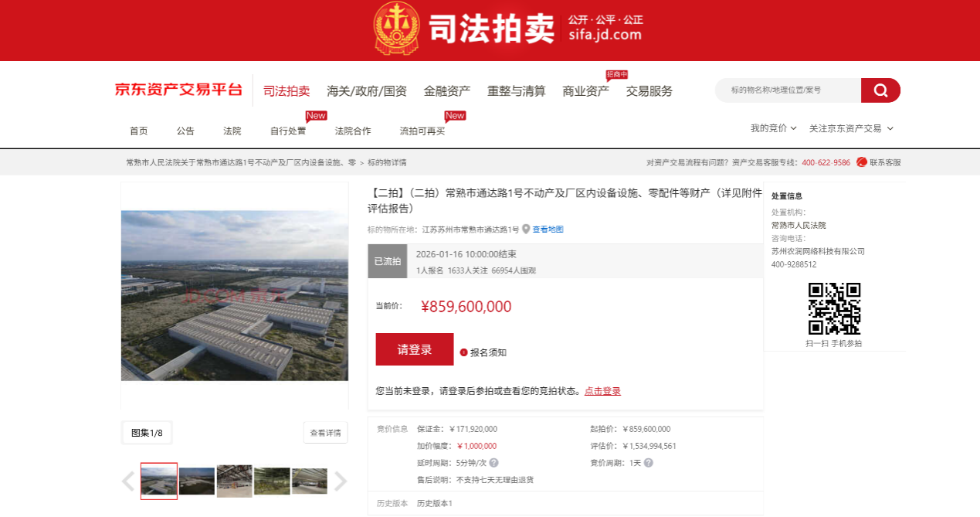Click 评估价 ¥1,534,994,561 value
This screenshot has width=980, height=517.
[649, 446]
